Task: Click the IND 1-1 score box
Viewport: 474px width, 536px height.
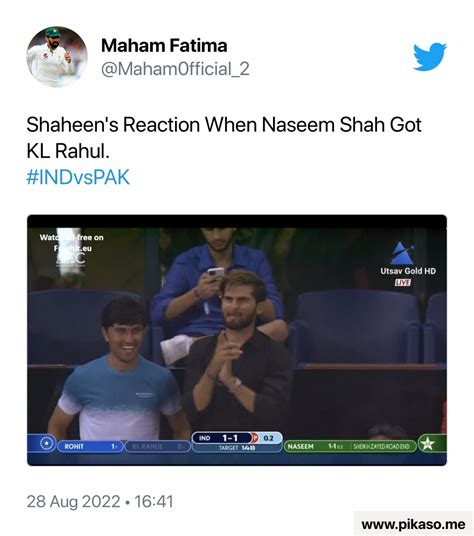Action: point(222,438)
